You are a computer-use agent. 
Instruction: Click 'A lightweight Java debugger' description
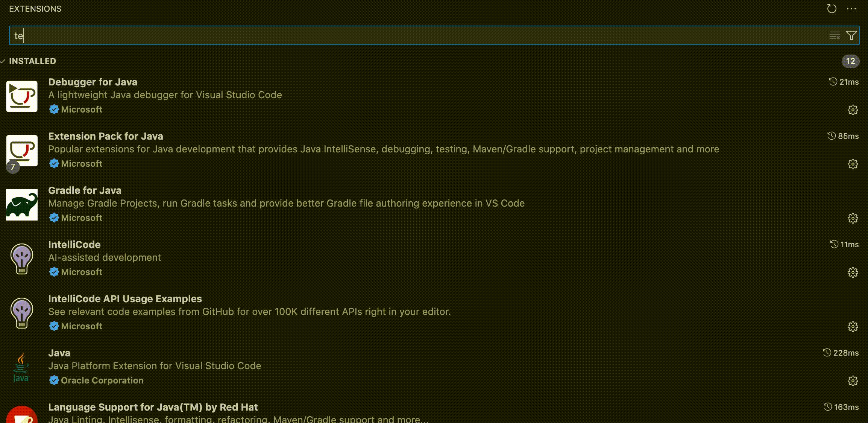pos(165,95)
